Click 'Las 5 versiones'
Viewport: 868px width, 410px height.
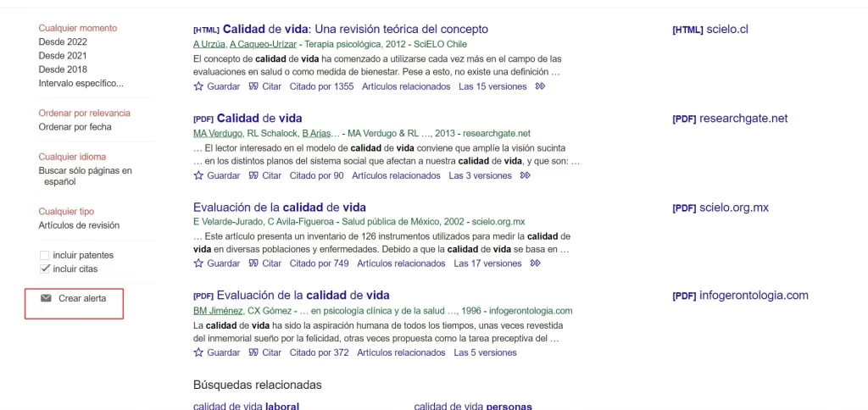point(485,352)
